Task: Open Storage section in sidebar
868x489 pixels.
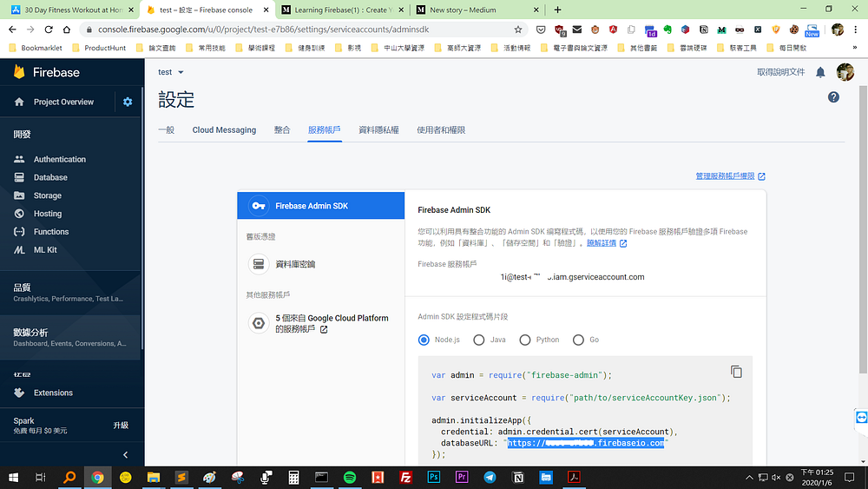Action: [47, 195]
